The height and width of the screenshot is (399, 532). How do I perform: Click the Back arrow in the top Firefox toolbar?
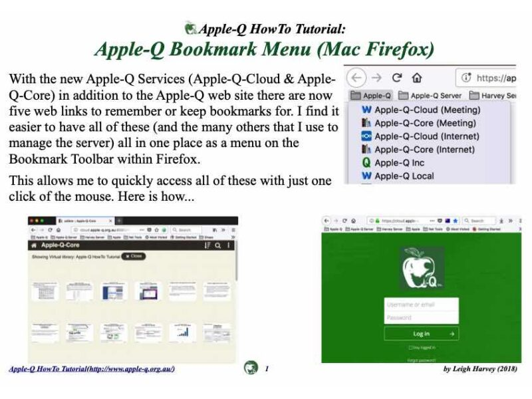pos(356,78)
